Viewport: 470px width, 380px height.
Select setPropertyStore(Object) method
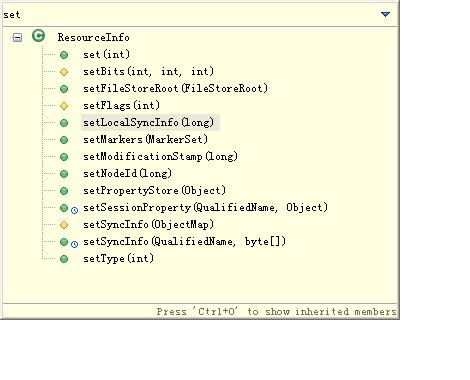[154, 190]
